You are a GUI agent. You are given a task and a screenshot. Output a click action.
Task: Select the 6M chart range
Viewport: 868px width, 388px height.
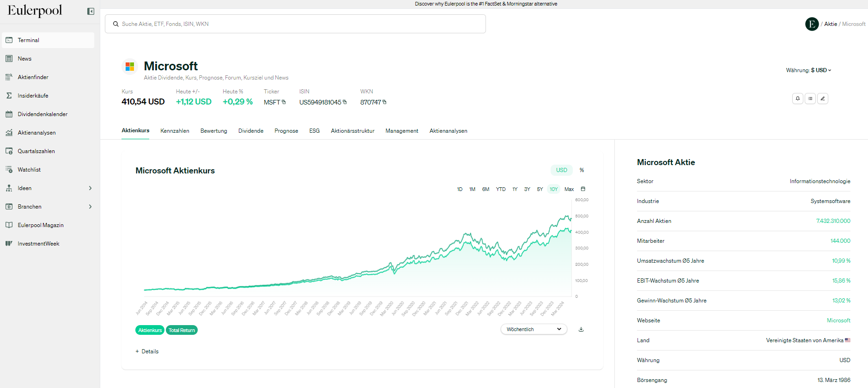click(486, 189)
